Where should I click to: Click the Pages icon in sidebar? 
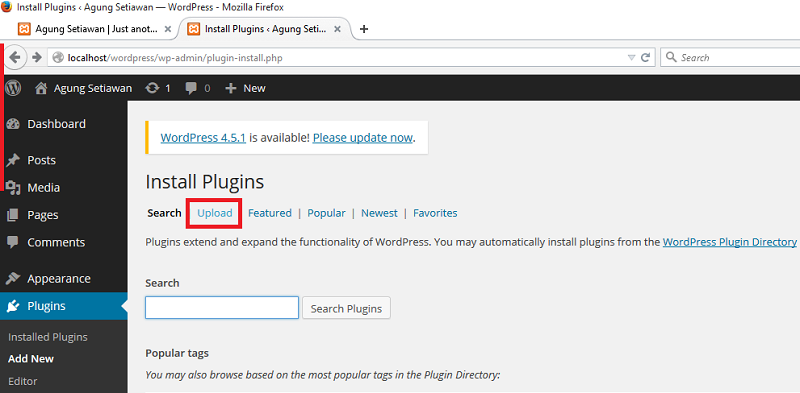(x=13, y=215)
